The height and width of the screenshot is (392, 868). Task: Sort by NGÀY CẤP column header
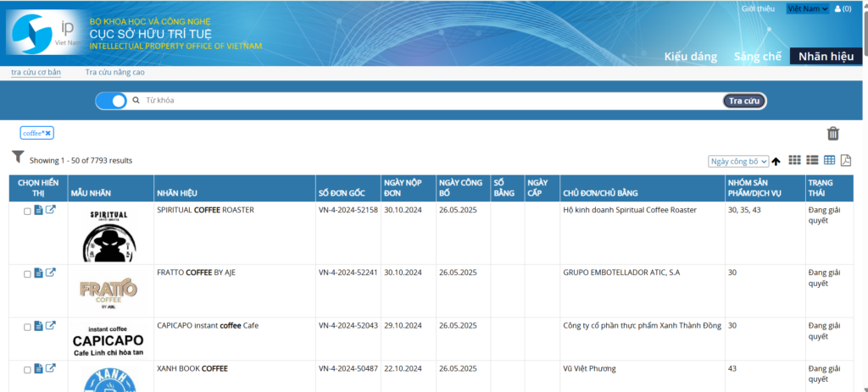[538, 188]
